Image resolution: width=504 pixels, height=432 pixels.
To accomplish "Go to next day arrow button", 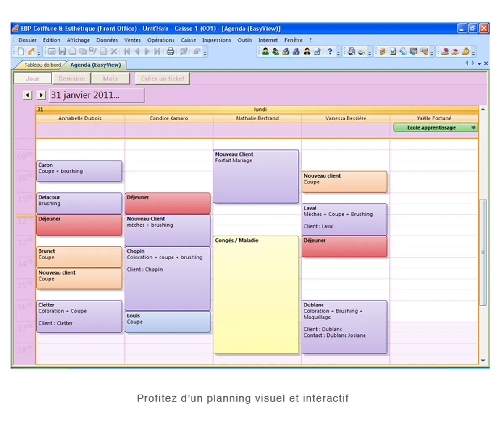I will (x=41, y=95).
